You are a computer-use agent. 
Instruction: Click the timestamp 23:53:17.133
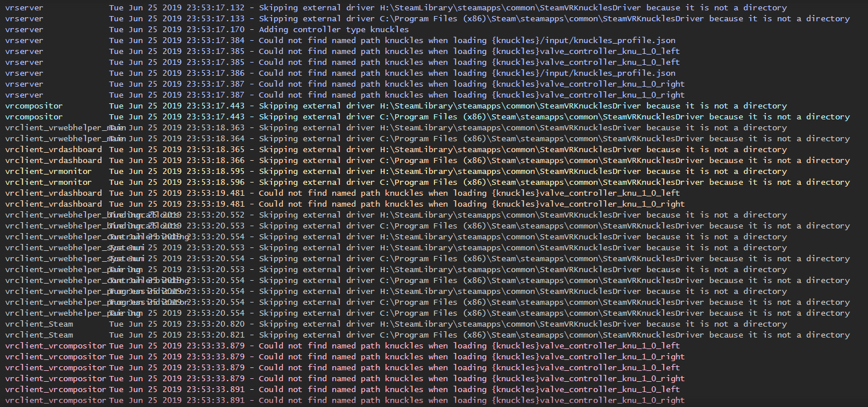tap(215, 18)
